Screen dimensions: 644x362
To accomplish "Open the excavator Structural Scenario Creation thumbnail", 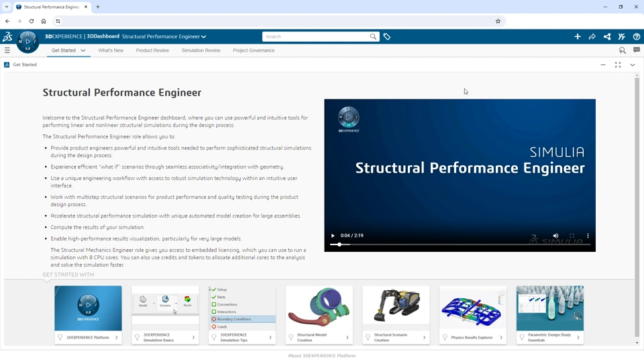I will tap(396, 308).
